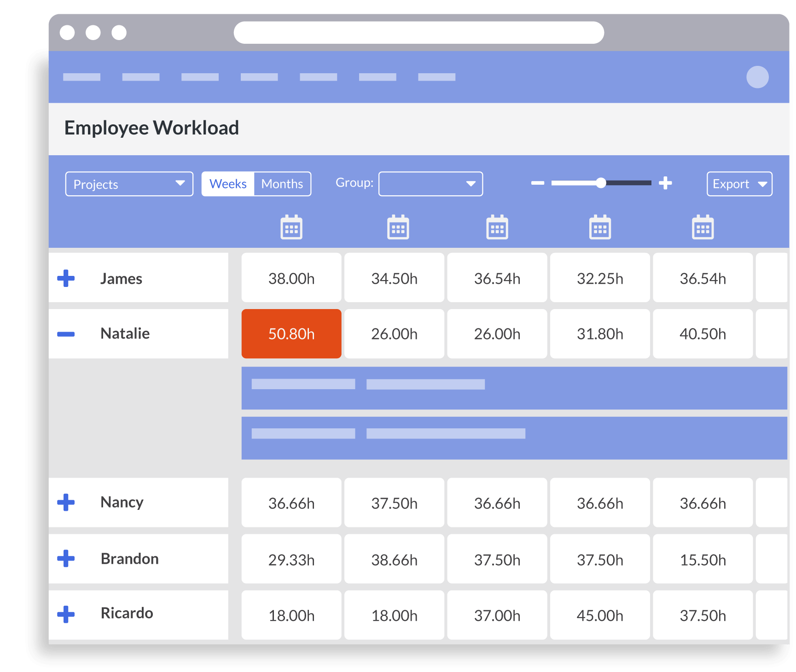This screenshot has width=796, height=672.
Task: Select James's 32.25h cell
Action: pyautogui.click(x=600, y=278)
